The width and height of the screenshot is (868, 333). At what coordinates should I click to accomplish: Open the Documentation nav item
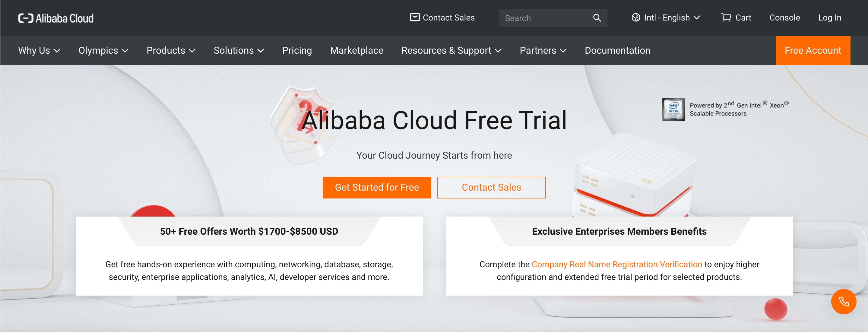point(617,51)
